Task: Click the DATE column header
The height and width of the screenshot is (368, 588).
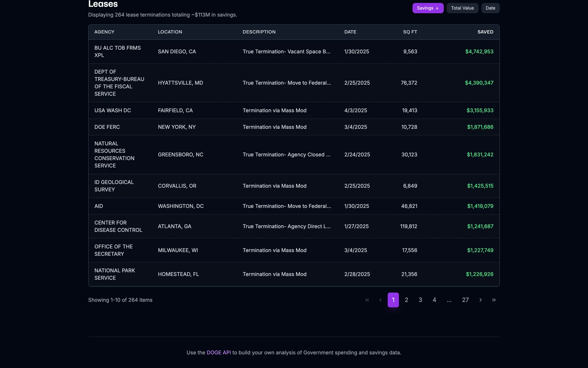Action: click(350, 32)
